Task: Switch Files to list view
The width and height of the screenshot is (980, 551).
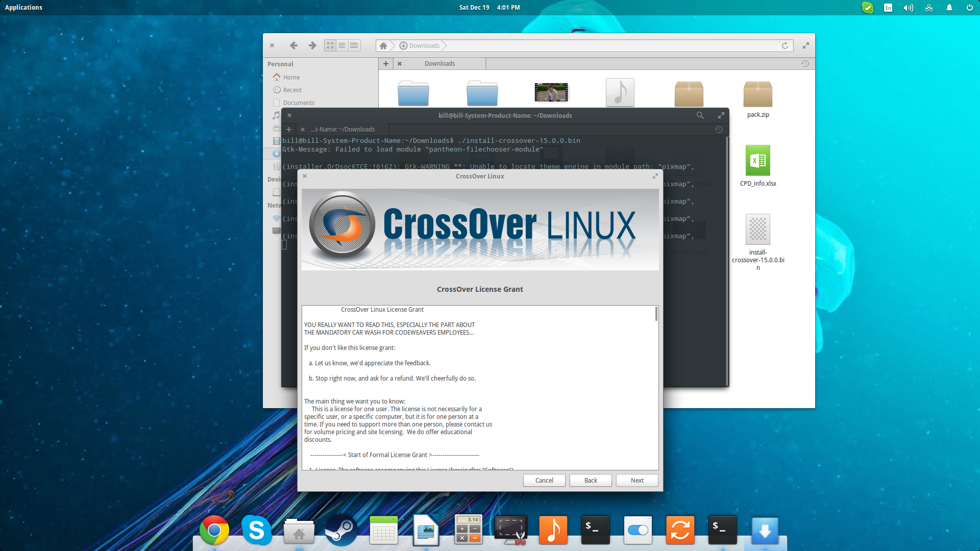Action: click(342, 45)
